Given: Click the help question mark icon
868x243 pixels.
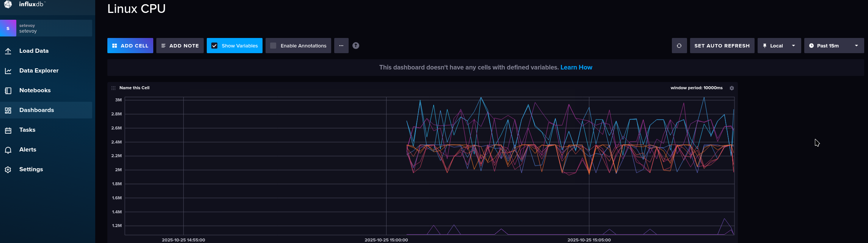Looking at the screenshot, I should 356,46.
